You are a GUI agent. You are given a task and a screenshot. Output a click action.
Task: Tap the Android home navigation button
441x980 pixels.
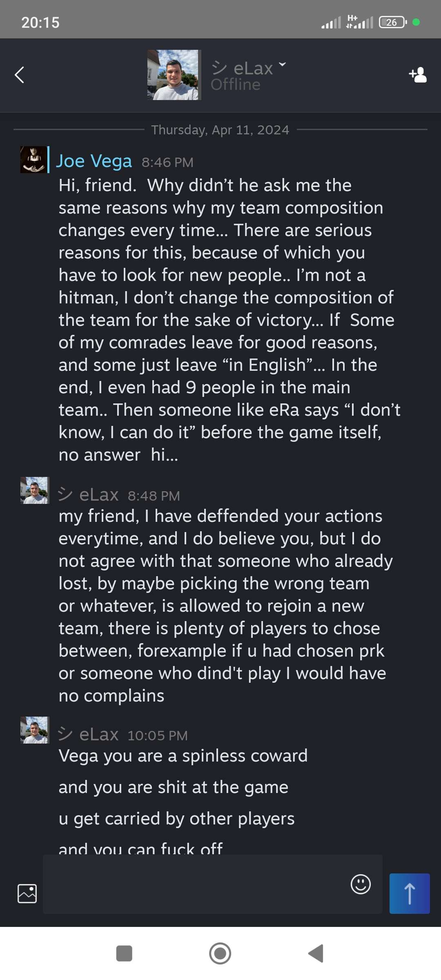click(x=220, y=953)
